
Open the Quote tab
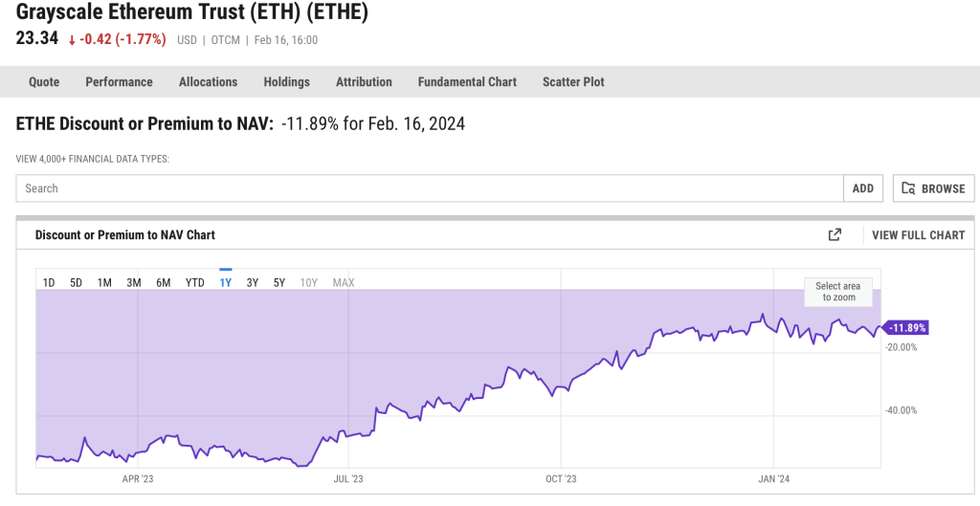44,82
